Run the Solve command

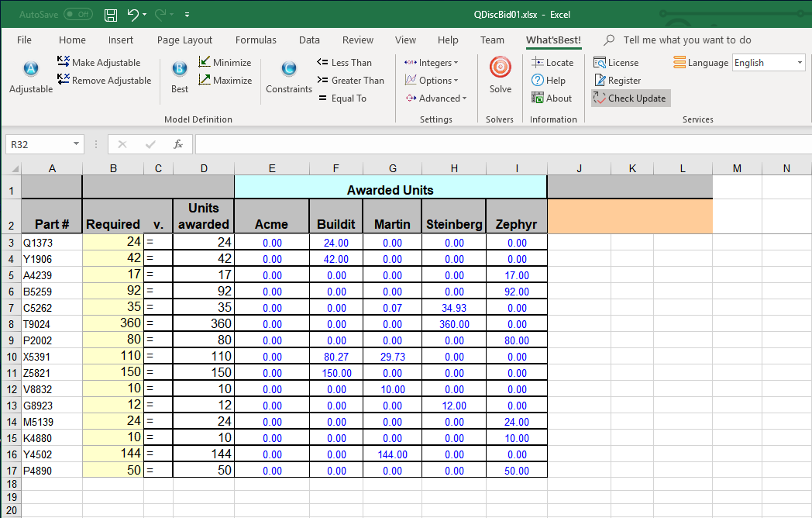(x=501, y=75)
